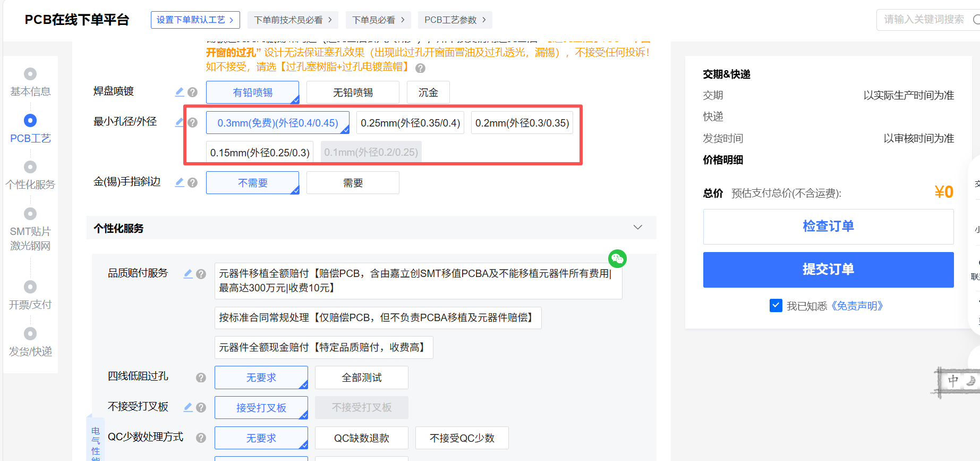Screen dimensions: 980x461
Task: Open PCB工艺参数 menu
Action: click(x=455, y=20)
